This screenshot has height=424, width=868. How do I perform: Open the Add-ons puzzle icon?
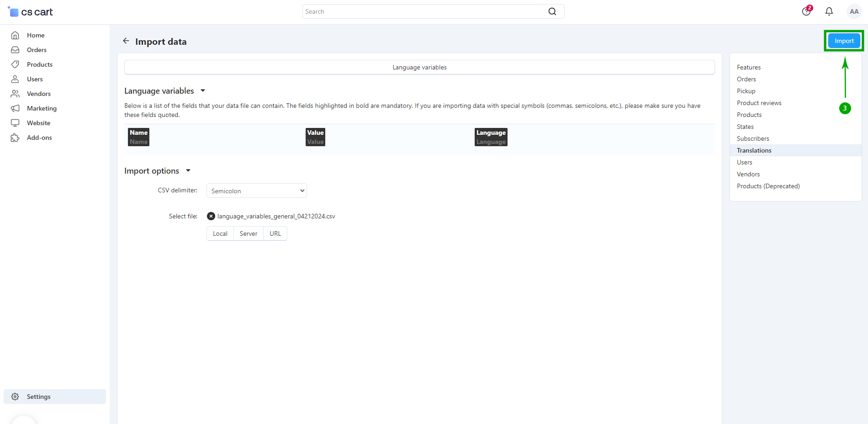15,138
